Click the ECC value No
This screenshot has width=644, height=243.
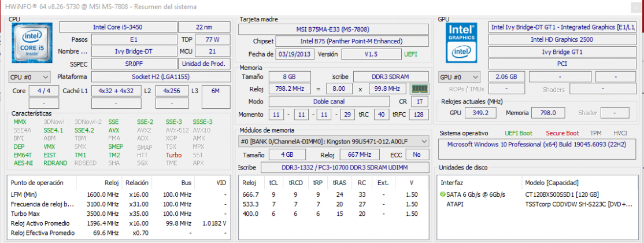(x=417, y=155)
